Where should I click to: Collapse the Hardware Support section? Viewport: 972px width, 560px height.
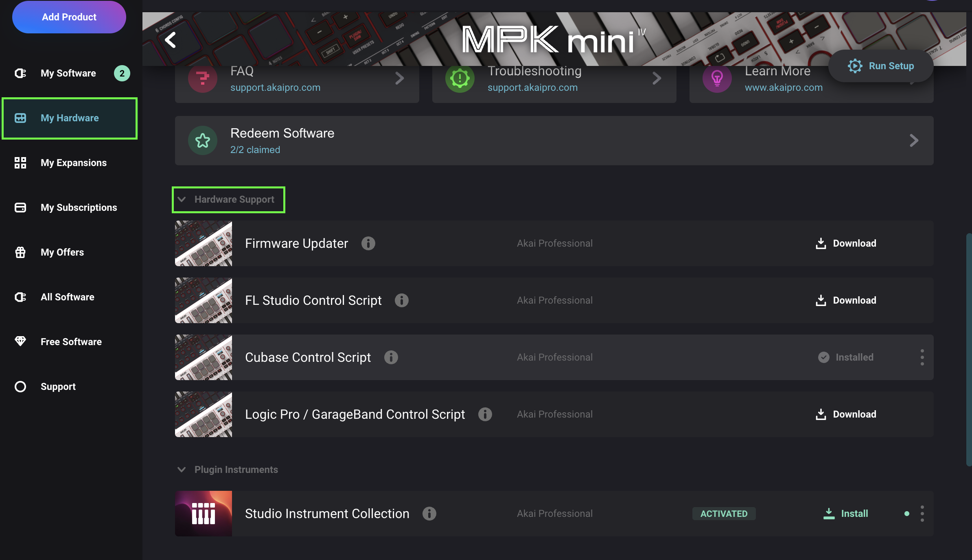tap(182, 199)
